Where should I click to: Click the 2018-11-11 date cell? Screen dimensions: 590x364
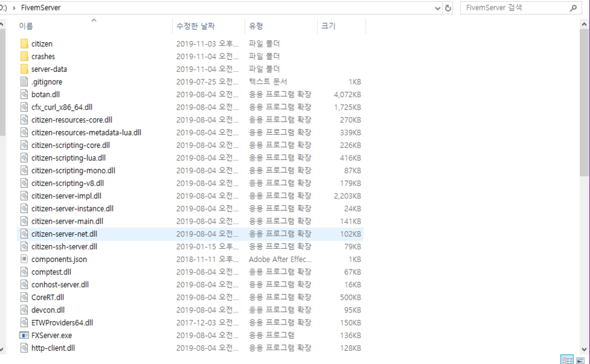[207, 259]
